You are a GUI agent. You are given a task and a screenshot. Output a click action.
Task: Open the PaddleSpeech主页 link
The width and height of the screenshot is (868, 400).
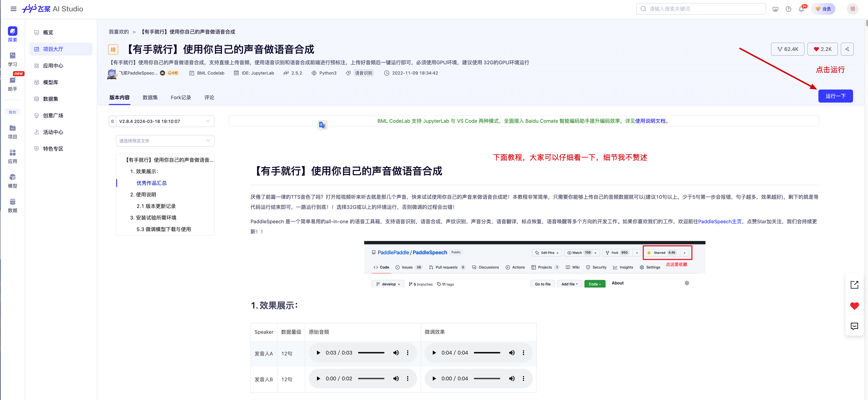(720, 222)
